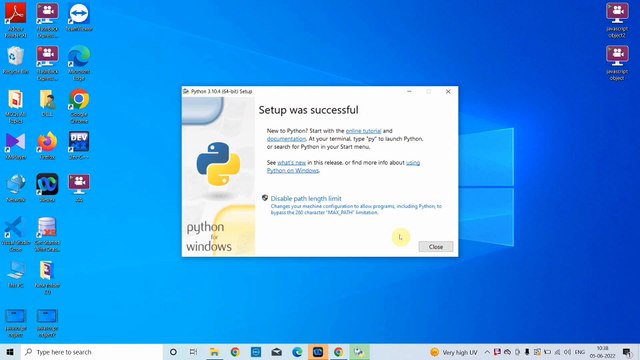
Task: Select the MCQs All Topics desktop icon
Action: click(x=16, y=106)
